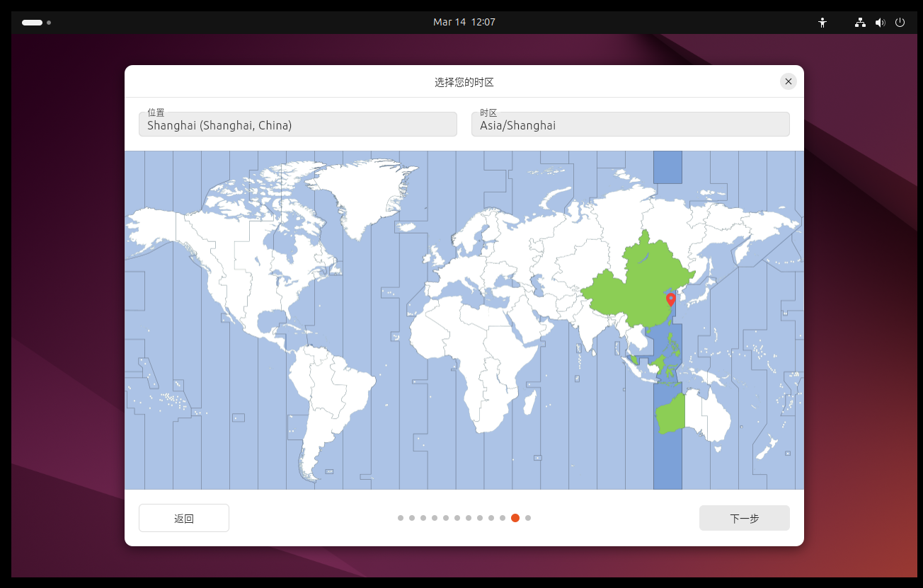This screenshot has width=923, height=588.
Task: Click the wired network status icon
Action: [860, 23]
